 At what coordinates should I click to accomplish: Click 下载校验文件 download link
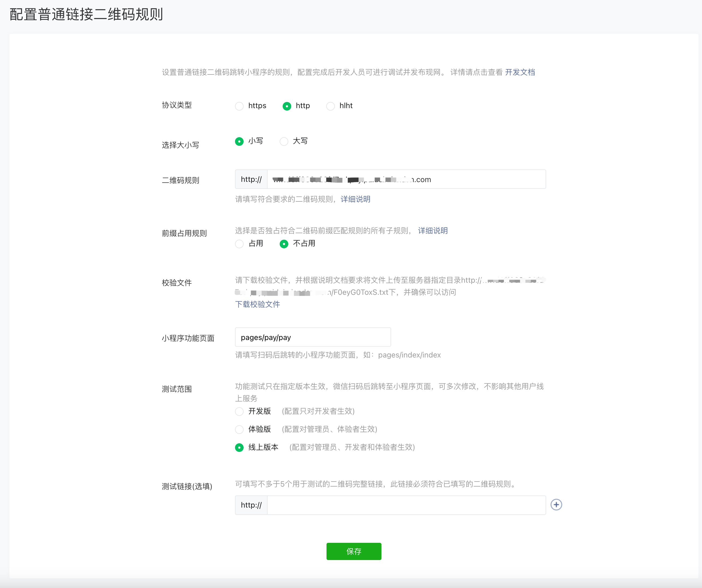click(x=257, y=304)
